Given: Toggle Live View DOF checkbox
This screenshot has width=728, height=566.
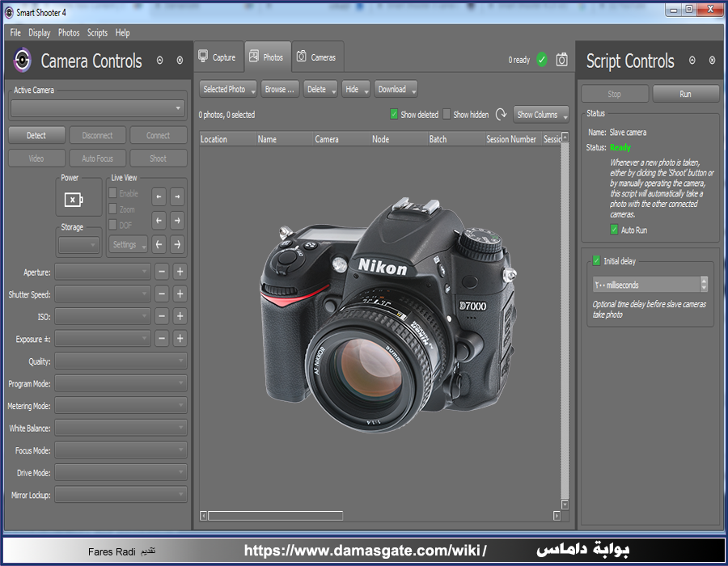Looking at the screenshot, I should 112,225.
